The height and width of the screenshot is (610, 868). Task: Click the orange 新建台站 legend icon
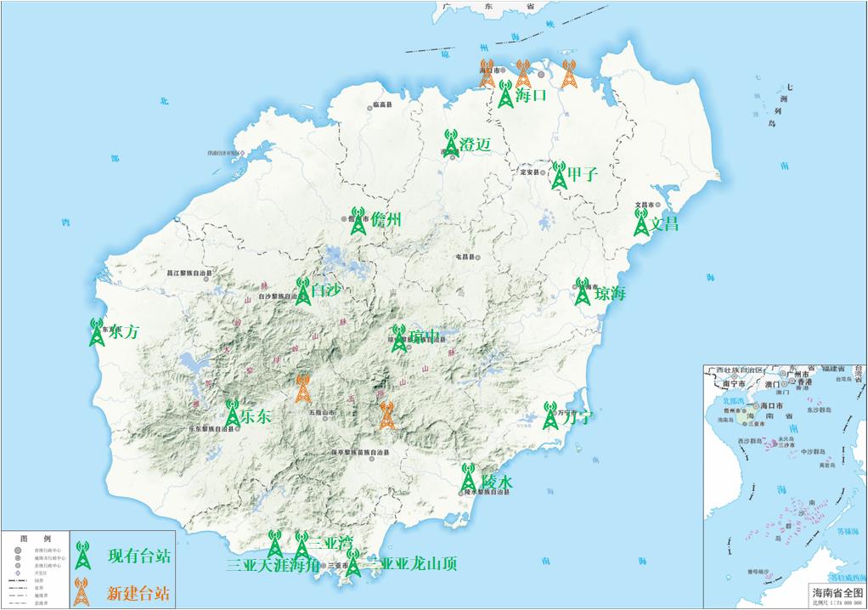82,592
